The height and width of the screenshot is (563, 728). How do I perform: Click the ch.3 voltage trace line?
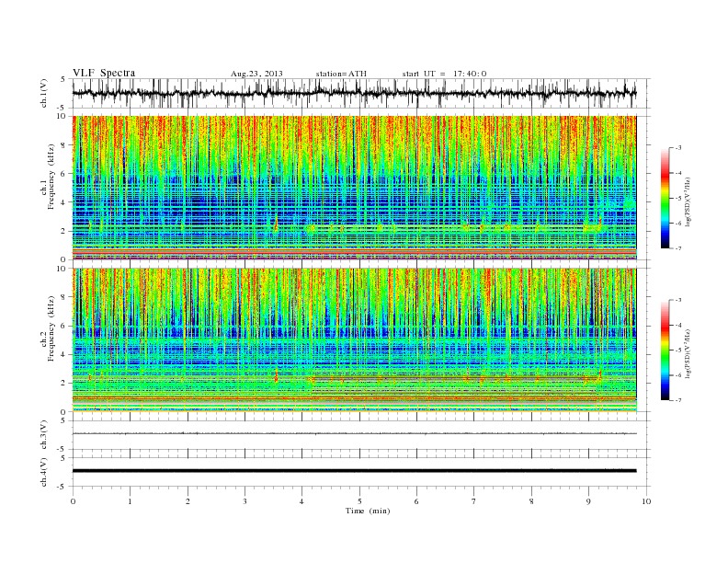(354, 433)
